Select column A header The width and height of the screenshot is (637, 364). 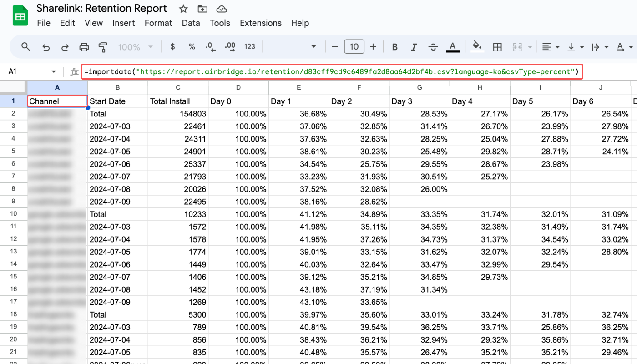click(57, 87)
